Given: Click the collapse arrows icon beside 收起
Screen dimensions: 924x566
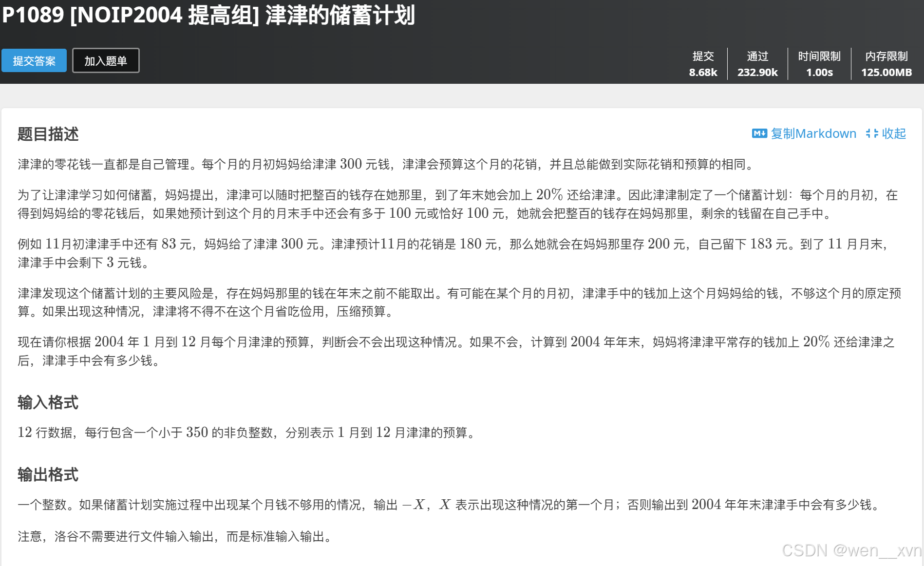Looking at the screenshot, I should pyautogui.click(x=871, y=133).
